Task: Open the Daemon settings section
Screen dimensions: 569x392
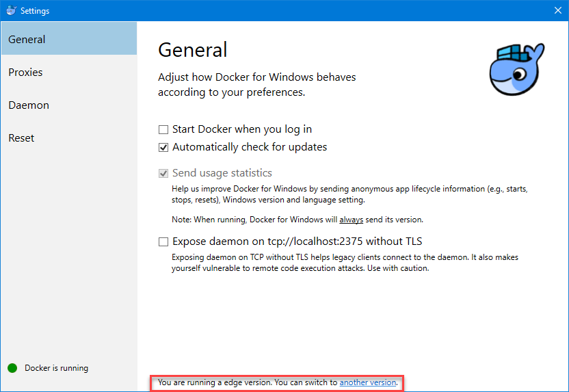Action: (x=69, y=105)
